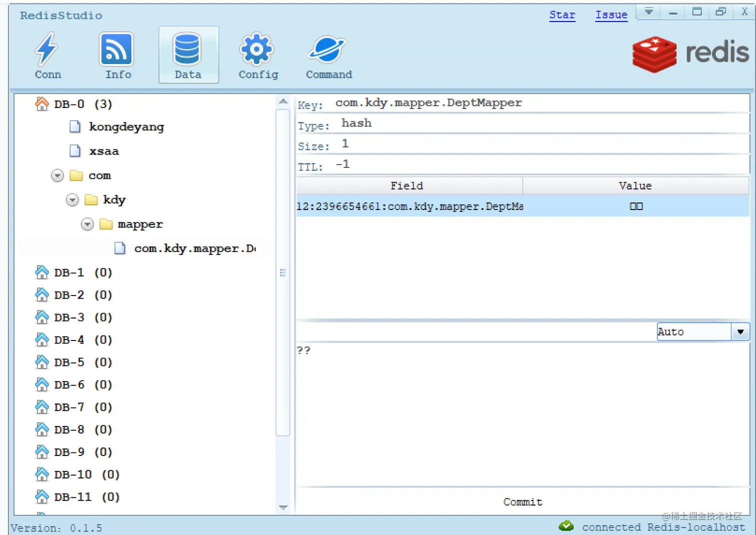Open the Star link
This screenshot has height=535, width=756.
click(562, 15)
